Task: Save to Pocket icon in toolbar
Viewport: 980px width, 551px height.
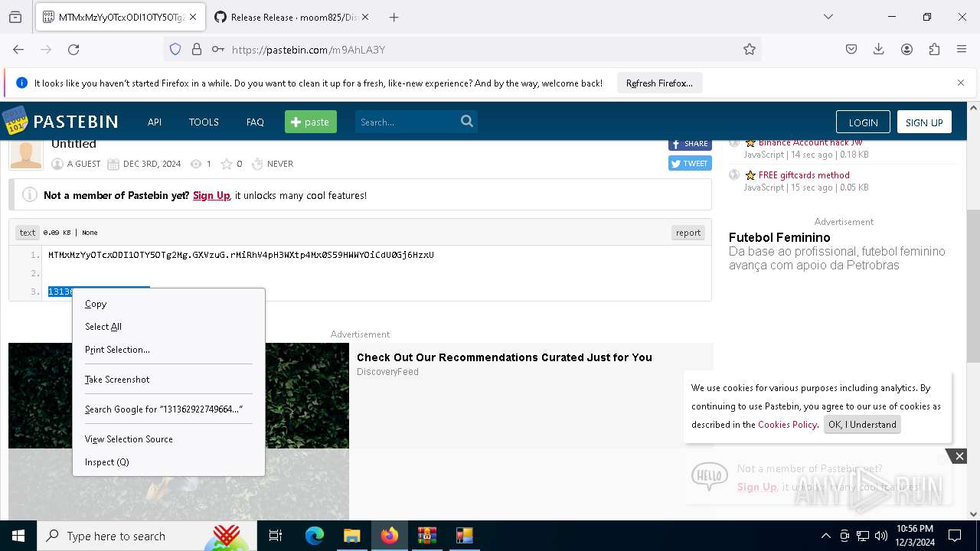Action: tap(851, 49)
